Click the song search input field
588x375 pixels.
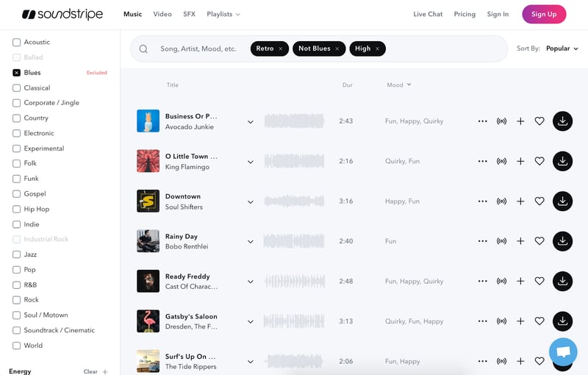[x=198, y=49]
